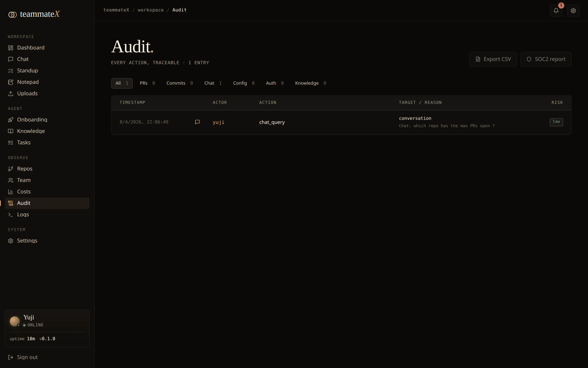Click the TARGET / REASON column header

(x=420, y=102)
